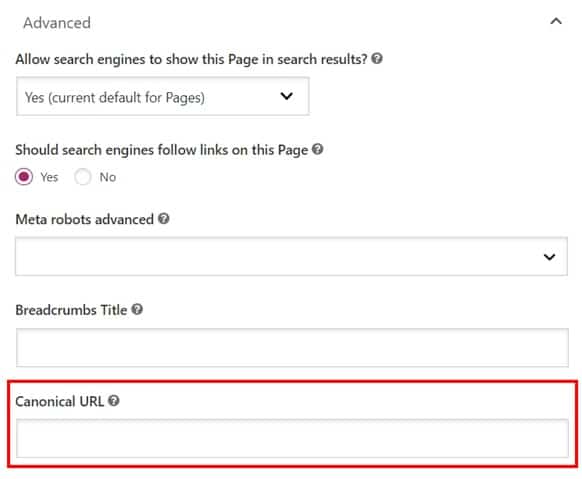Screen dimensions: 582x479
Task: View Breadcrumbs Title help tooltip
Action: [x=137, y=309]
